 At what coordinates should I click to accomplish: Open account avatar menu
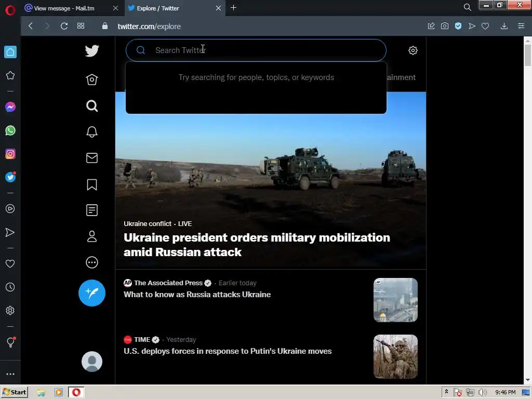pyautogui.click(x=92, y=362)
